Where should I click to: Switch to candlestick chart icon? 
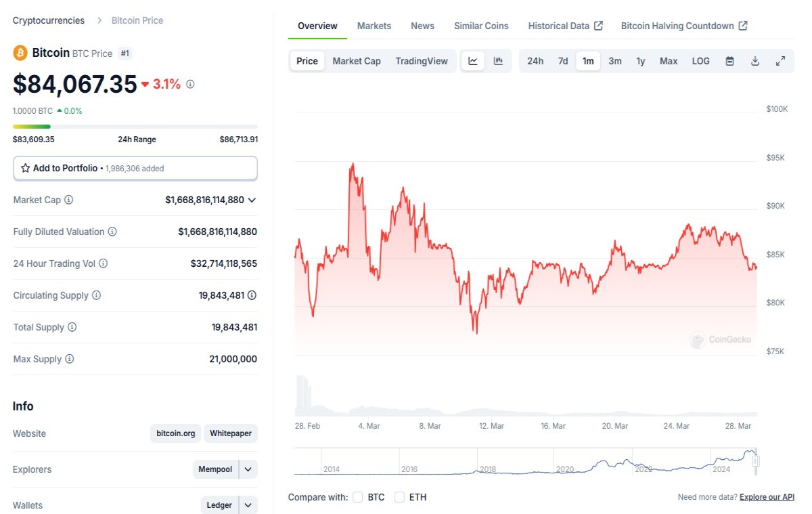pyautogui.click(x=499, y=61)
